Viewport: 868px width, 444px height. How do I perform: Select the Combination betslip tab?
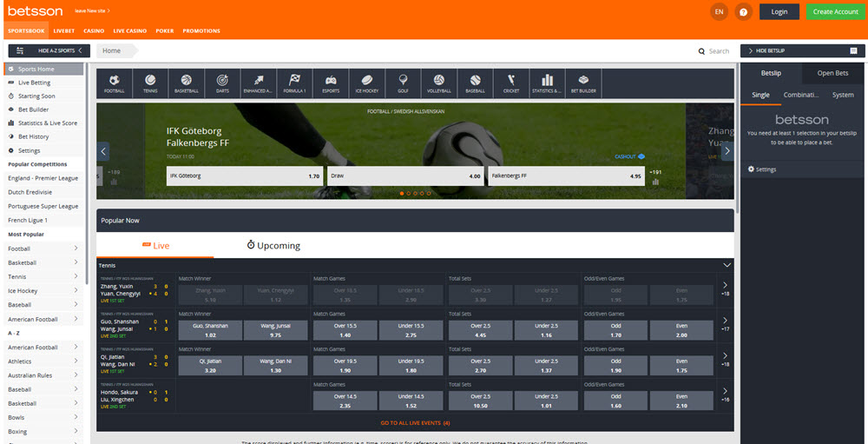[801, 95]
